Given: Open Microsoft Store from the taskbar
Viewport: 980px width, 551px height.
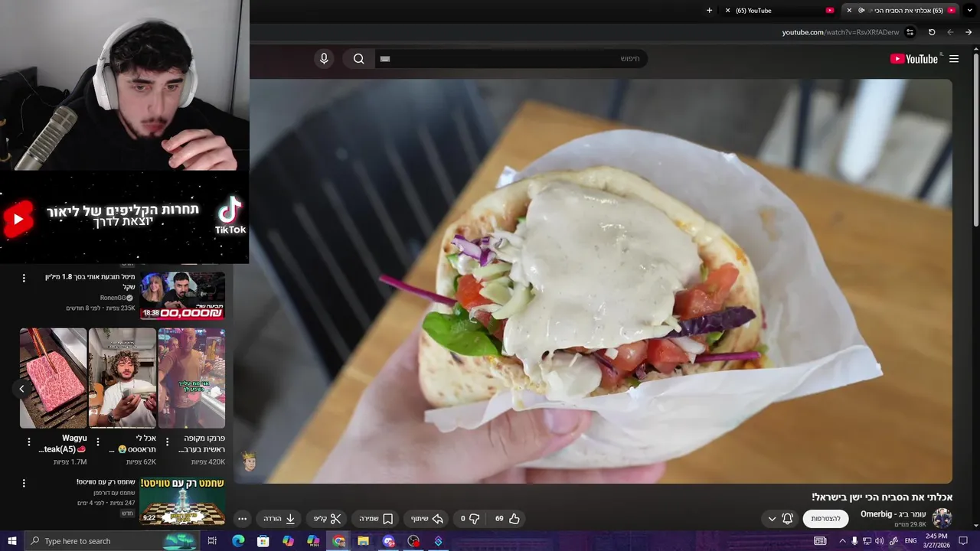Looking at the screenshot, I should [263, 541].
